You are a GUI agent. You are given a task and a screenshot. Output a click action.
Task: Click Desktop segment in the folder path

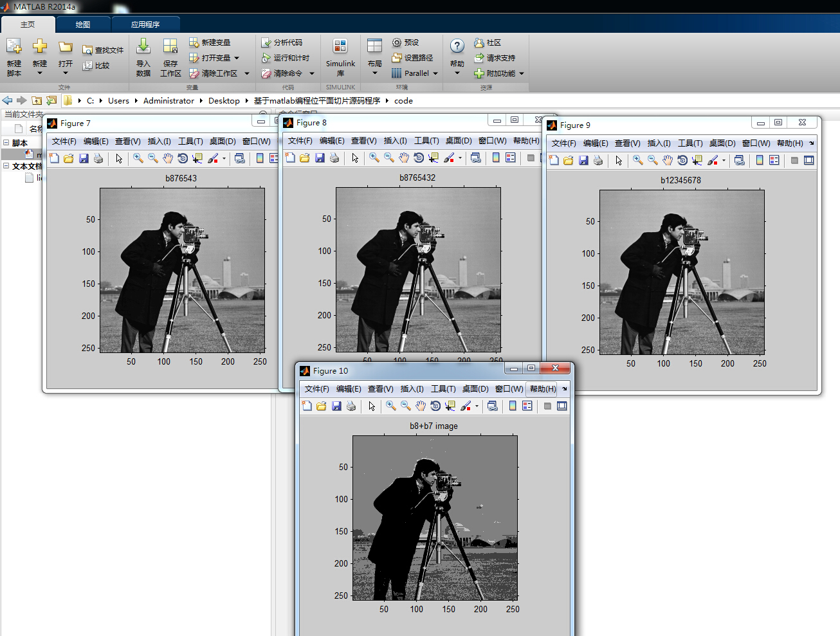pyautogui.click(x=224, y=101)
